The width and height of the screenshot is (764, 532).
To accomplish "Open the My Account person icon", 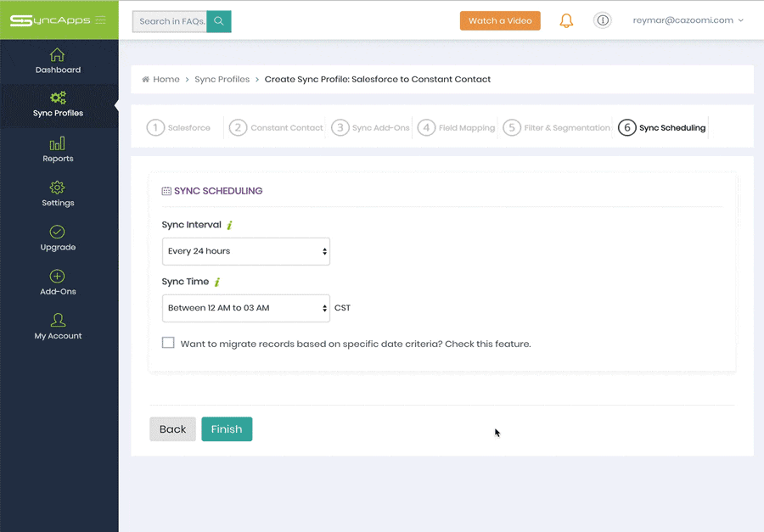I will tap(58, 320).
